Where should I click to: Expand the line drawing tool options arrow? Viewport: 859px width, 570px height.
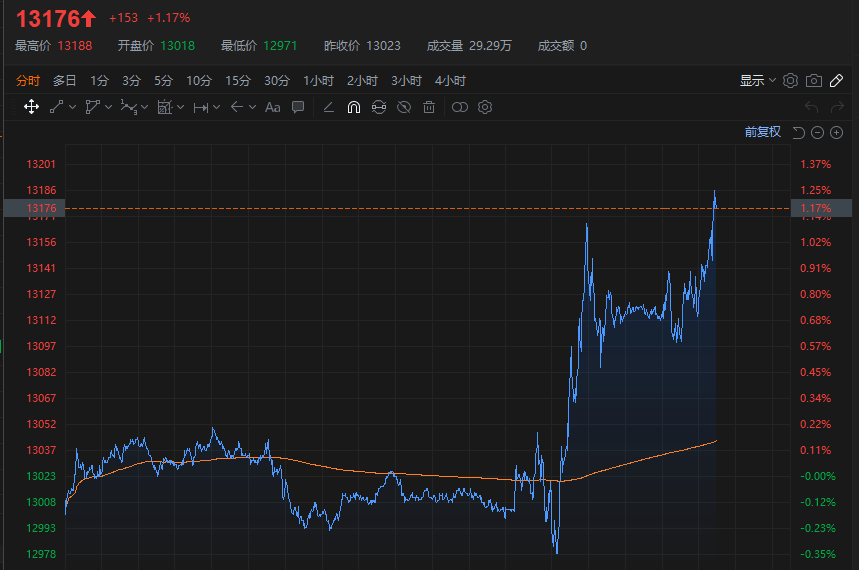73,107
